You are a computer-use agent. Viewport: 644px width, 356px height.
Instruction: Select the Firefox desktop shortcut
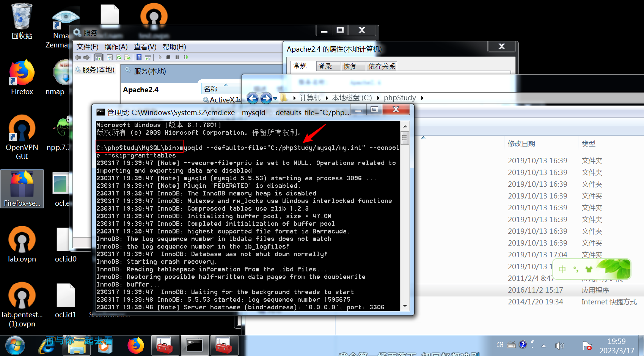click(x=22, y=77)
